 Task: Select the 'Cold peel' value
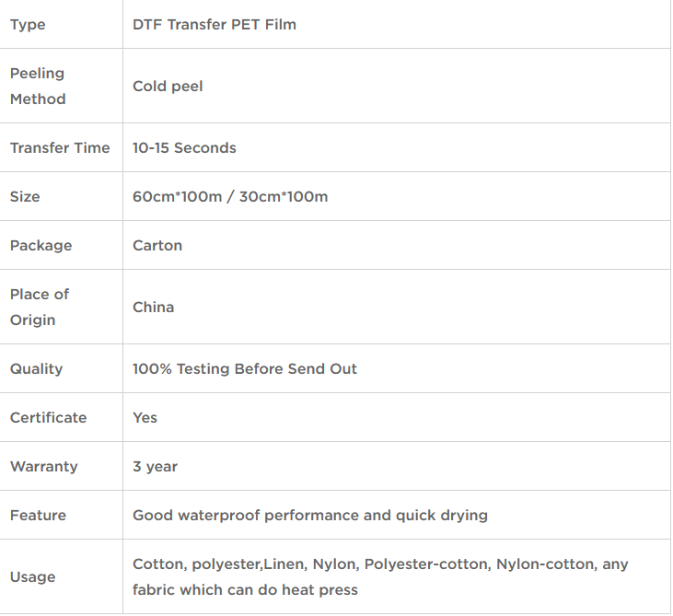[x=168, y=87]
